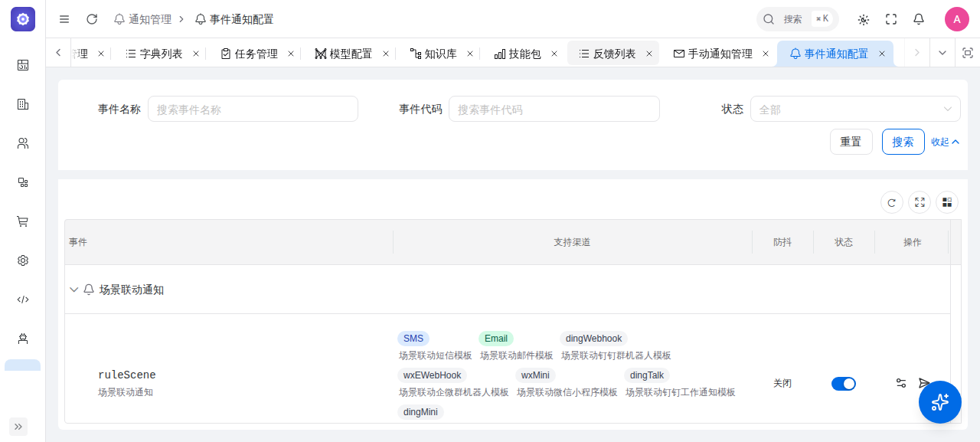The height and width of the screenshot is (442, 980).
Task: Click the Email channel tag
Action: pos(496,339)
